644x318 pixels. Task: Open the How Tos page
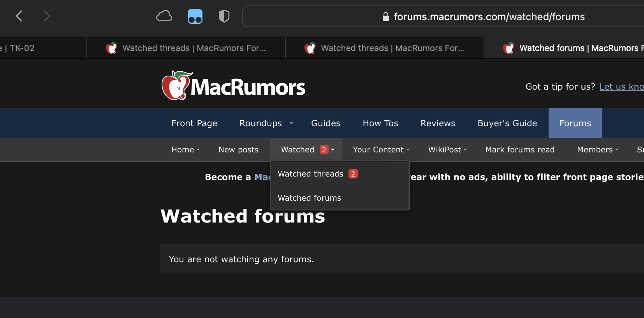380,123
